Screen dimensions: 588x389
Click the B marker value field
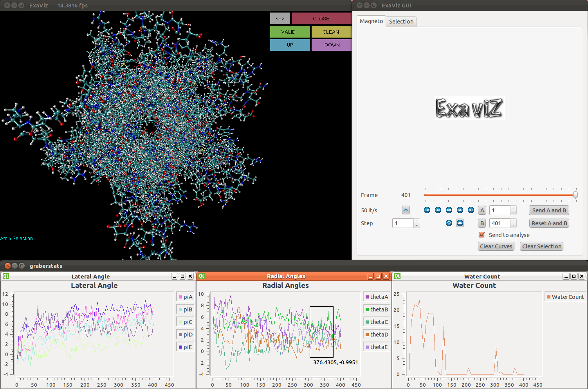[x=500, y=223]
